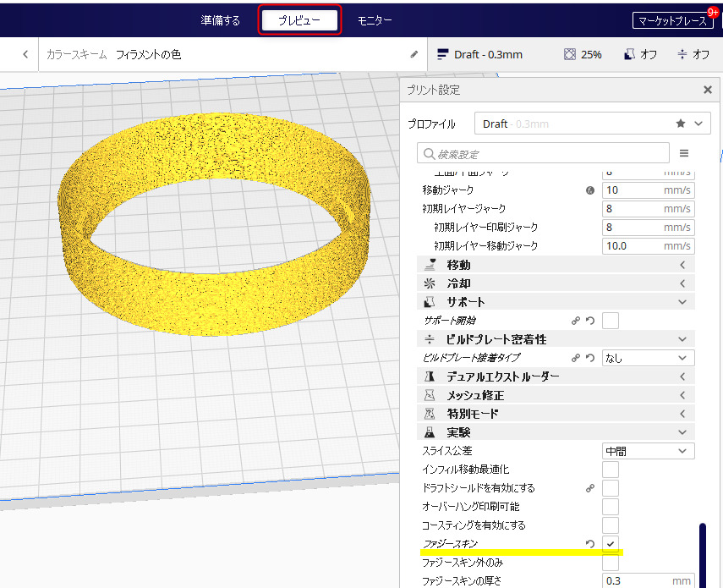Click the 検索設定 search field
723x588 pixels.
[541, 153]
